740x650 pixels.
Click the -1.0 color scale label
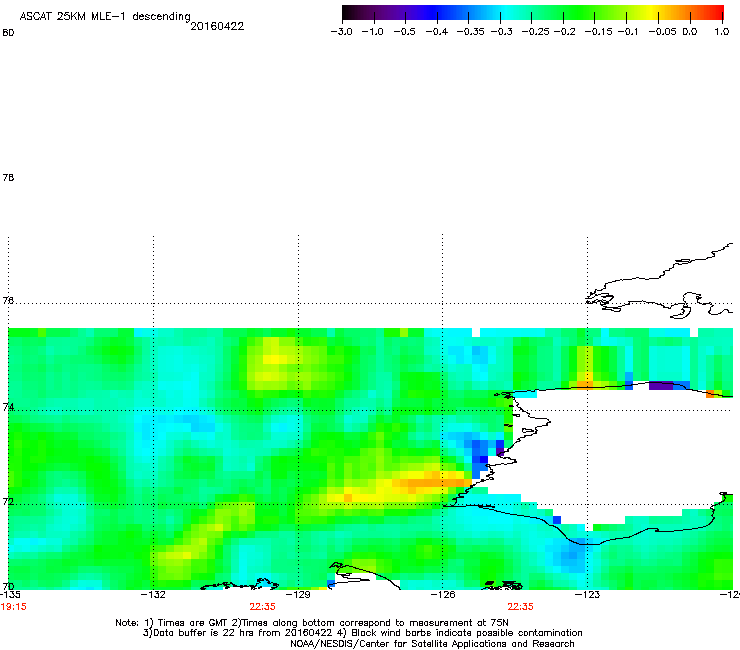(x=373, y=32)
